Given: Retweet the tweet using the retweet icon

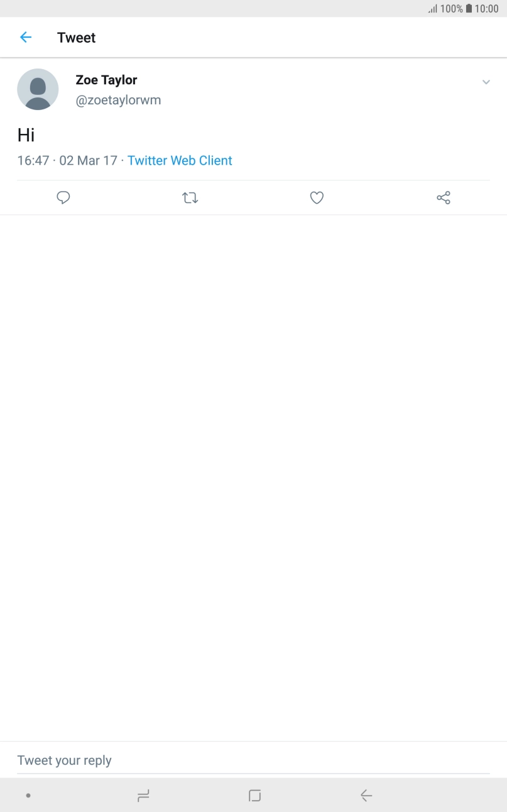Looking at the screenshot, I should tap(190, 197).
